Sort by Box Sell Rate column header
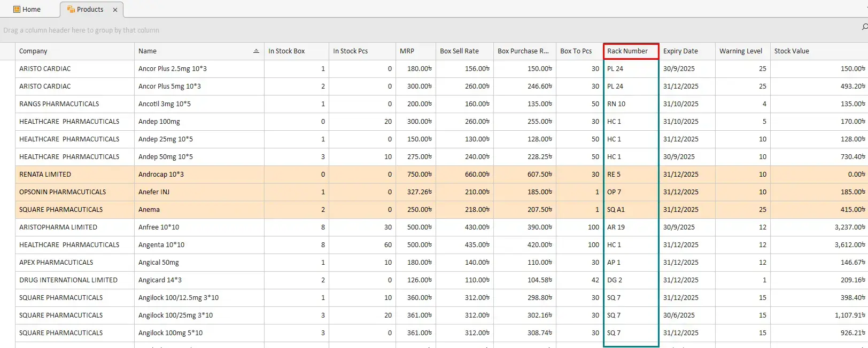 pos(464,51)
